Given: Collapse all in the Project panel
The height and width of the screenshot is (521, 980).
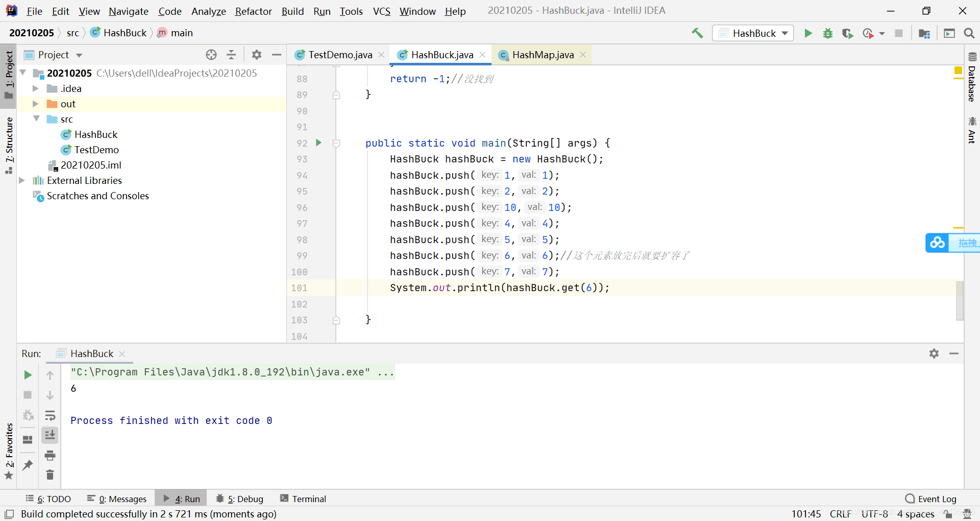Looking at the screenshot, I should click(x=231, y=55).
